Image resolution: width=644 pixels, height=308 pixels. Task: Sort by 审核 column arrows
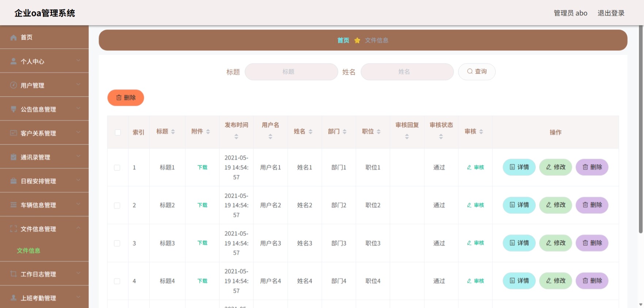pyautogui.click(x=481, y=132)
